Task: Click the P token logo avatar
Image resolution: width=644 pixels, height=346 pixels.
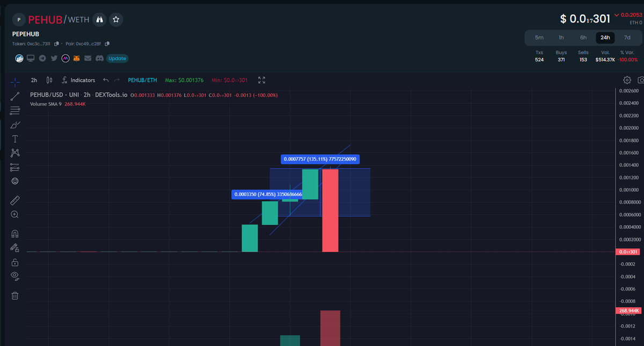Action: click(19, 20)
